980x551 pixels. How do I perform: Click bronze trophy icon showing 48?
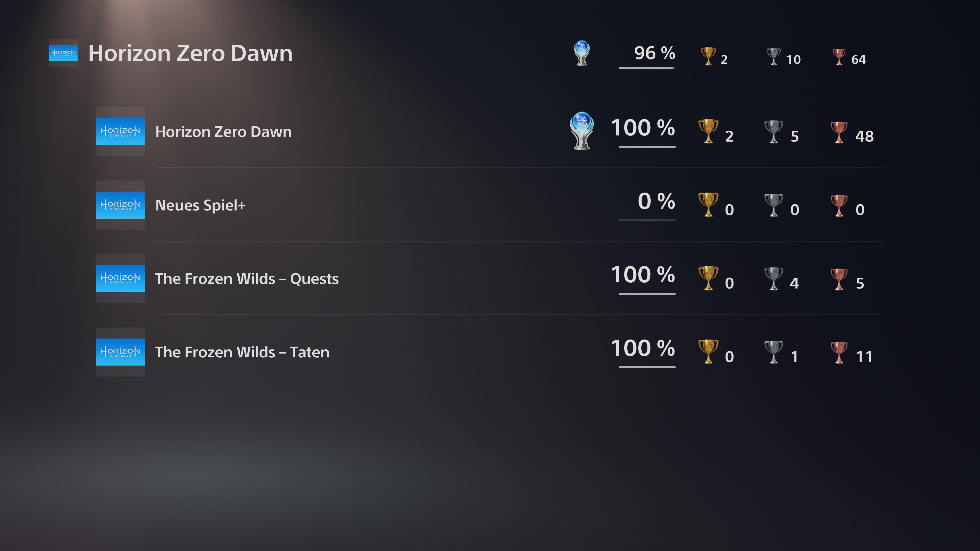click(839, 132)
